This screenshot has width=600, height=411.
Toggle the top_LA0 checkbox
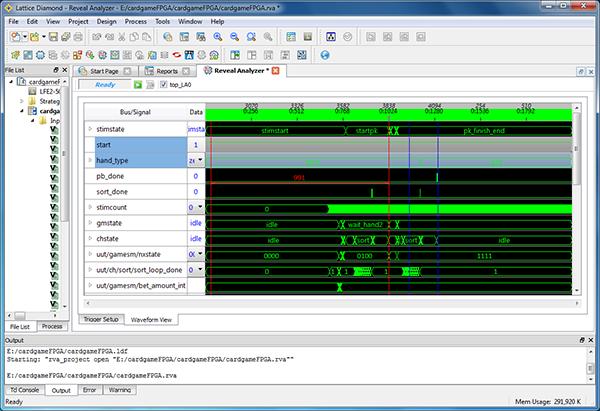coord(163,85)
